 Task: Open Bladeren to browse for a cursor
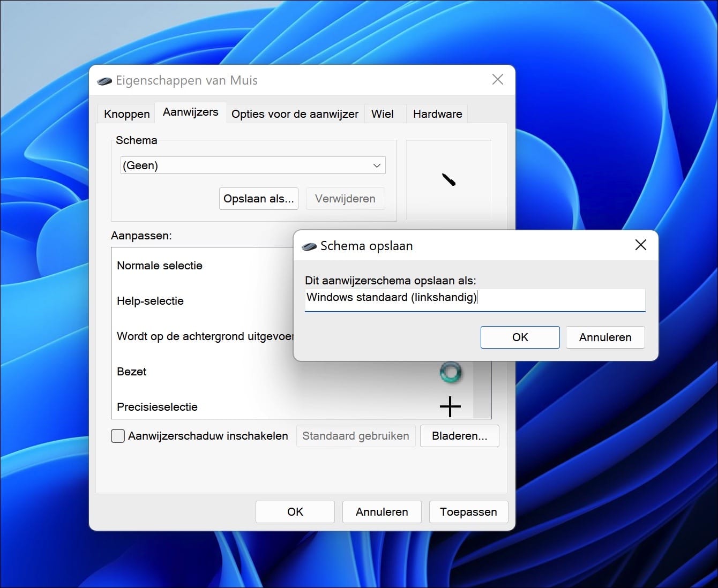pos(459,436)
